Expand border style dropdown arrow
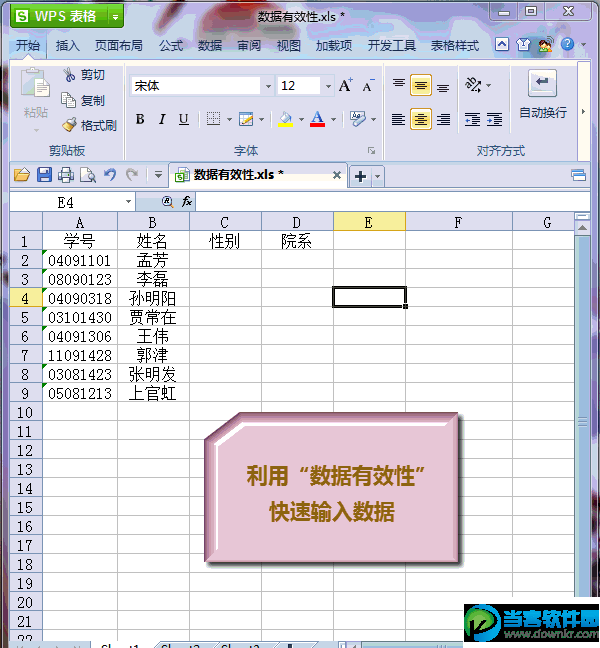 [x=229, y=120]
